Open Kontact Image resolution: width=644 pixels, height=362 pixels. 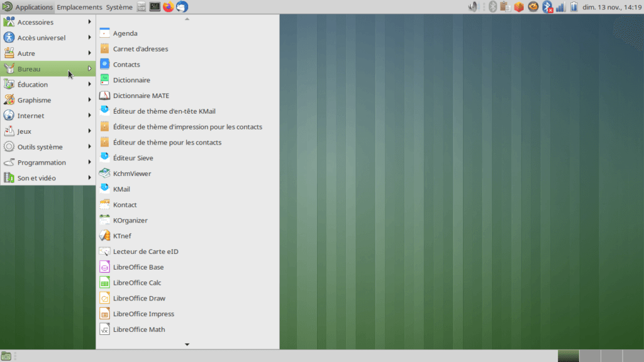click(187, 205)
